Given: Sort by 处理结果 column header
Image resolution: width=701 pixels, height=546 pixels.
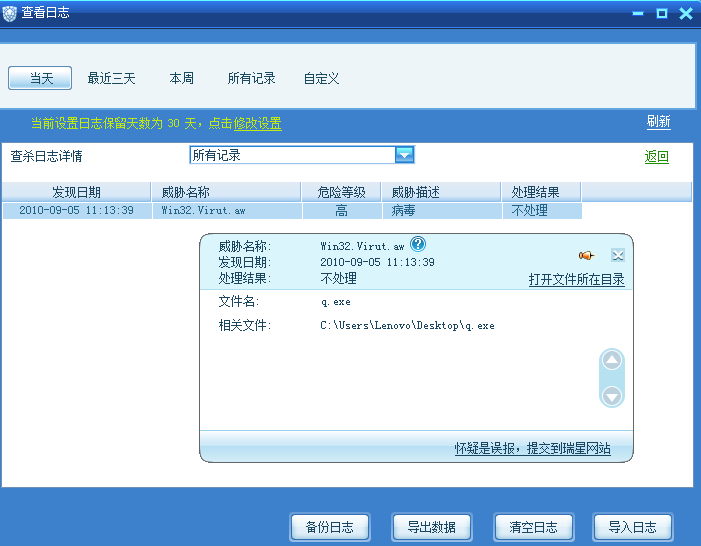Looking at the screenshot, I should tap(541, 192).
